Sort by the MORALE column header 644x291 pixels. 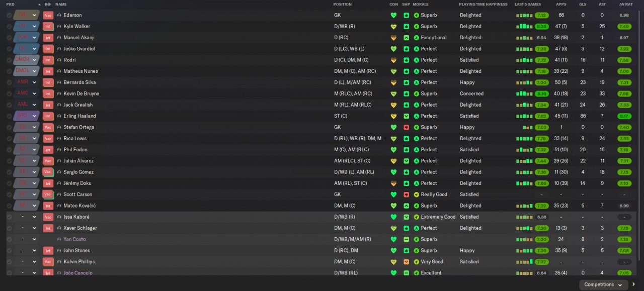[x=421, y=4]
